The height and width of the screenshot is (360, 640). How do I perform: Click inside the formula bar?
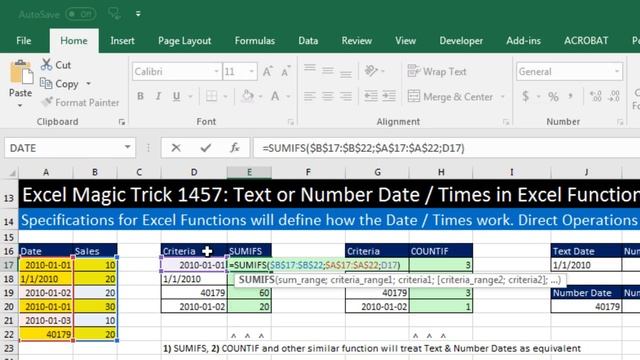(447, 148)
